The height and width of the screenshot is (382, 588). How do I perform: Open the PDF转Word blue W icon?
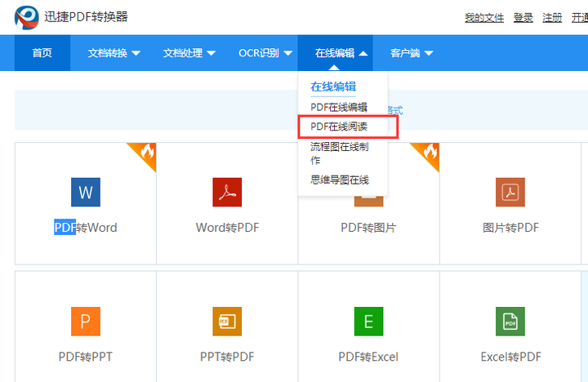86,192
